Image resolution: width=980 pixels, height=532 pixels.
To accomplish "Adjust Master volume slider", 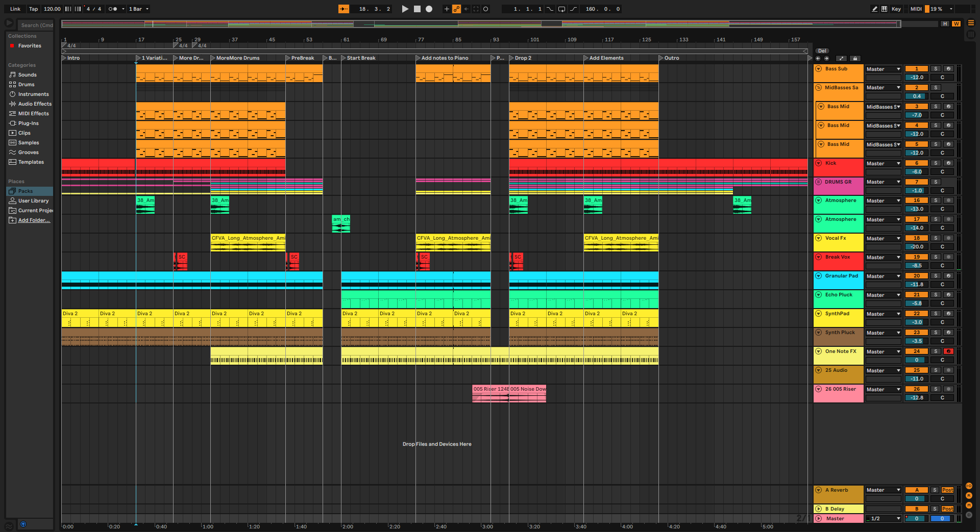I will [x=917, y=518].
